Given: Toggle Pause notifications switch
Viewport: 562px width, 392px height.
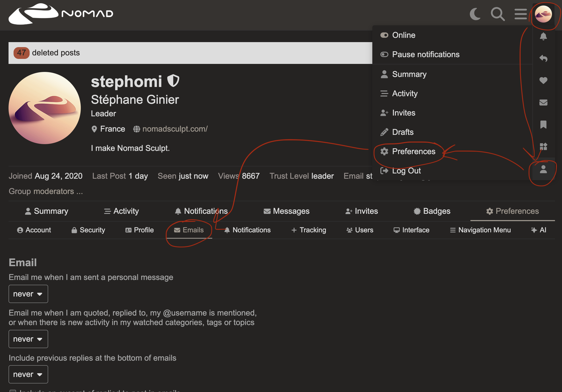Looking at the screenshot, I should pyautogui.click(x=384, y=54).
